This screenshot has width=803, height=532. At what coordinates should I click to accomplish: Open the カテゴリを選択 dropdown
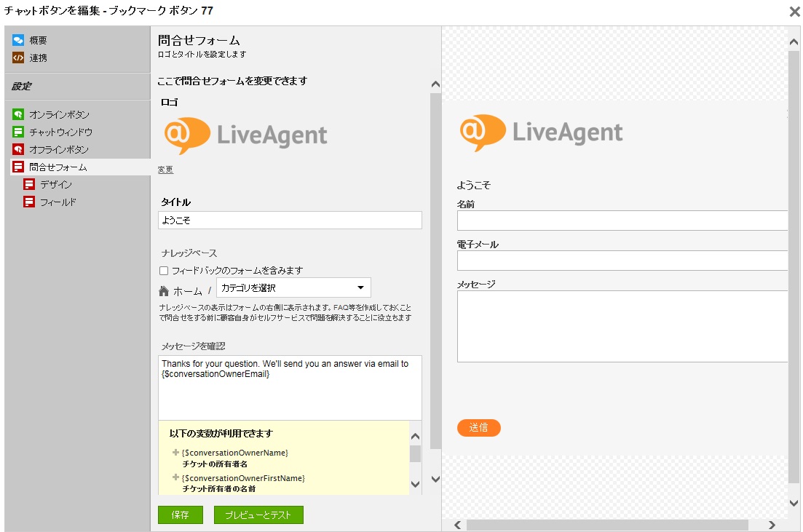click(x=293, y=287)
